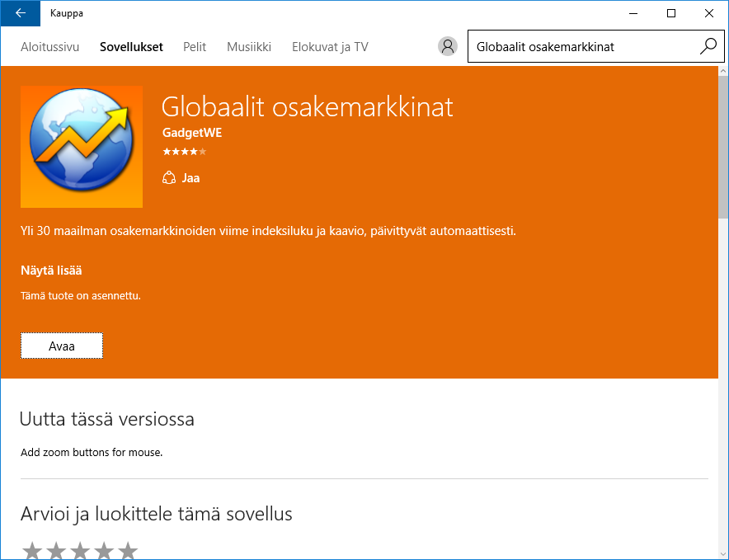
Task: Select the second rating star
Action: point(55,551)
